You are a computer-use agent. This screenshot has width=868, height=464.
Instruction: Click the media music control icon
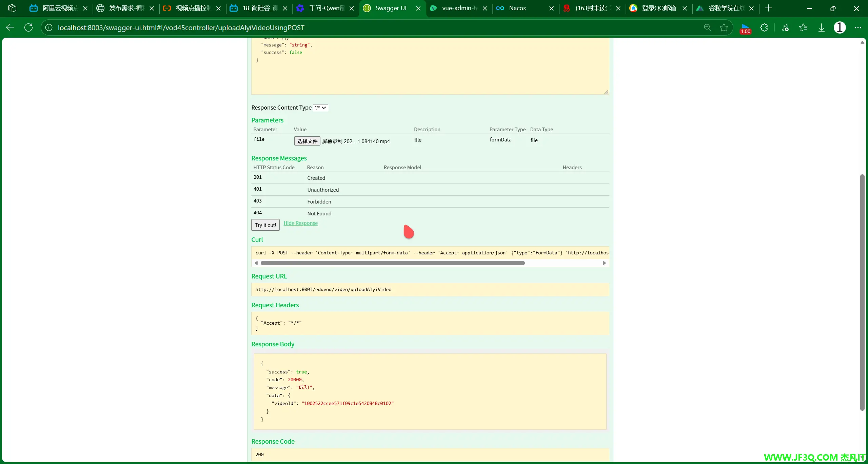pos(785,27)
